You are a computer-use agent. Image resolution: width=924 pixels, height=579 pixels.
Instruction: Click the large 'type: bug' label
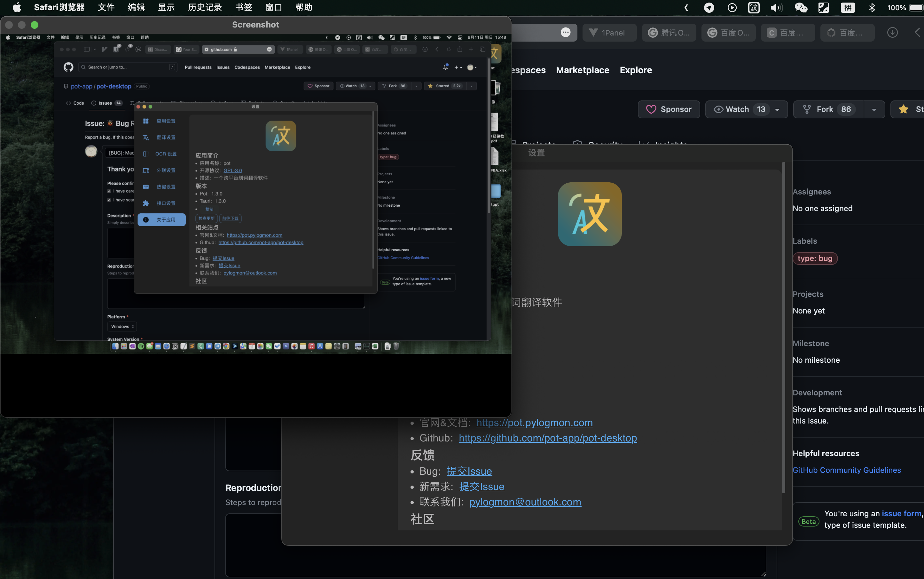(x=815, y=258)
